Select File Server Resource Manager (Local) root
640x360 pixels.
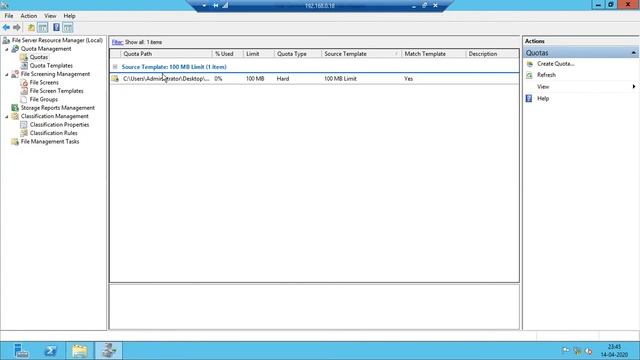pyautogui.click(x=57, y=40)
